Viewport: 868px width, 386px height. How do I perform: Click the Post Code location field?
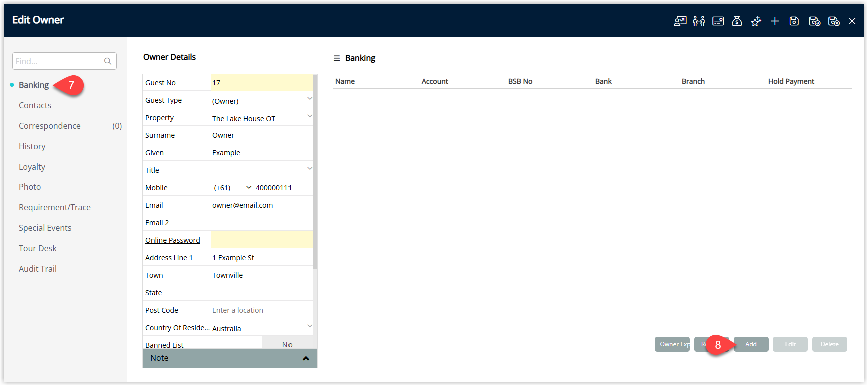tap(261, 310)
